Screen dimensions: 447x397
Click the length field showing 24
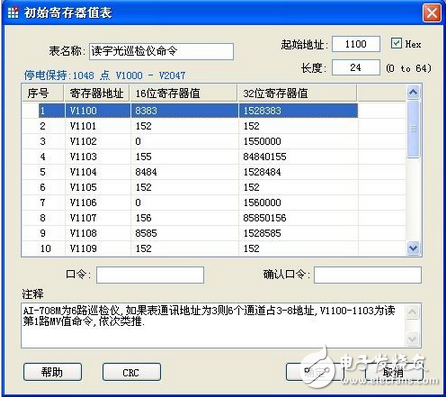pos(356,68)
